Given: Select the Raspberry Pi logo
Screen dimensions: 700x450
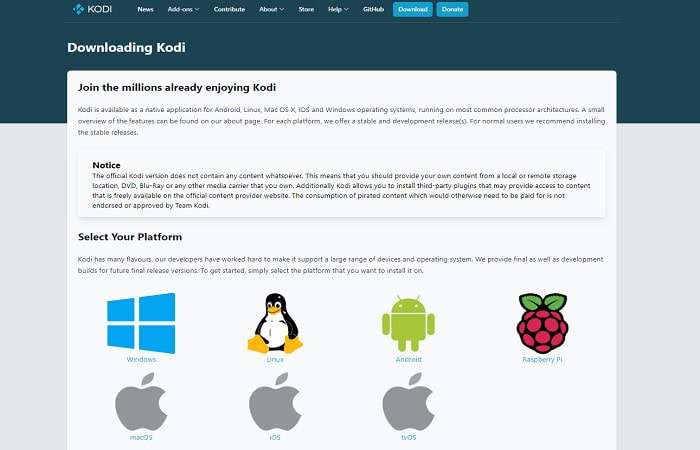Looking at the screenshot, I should click(x=542, y=323).
